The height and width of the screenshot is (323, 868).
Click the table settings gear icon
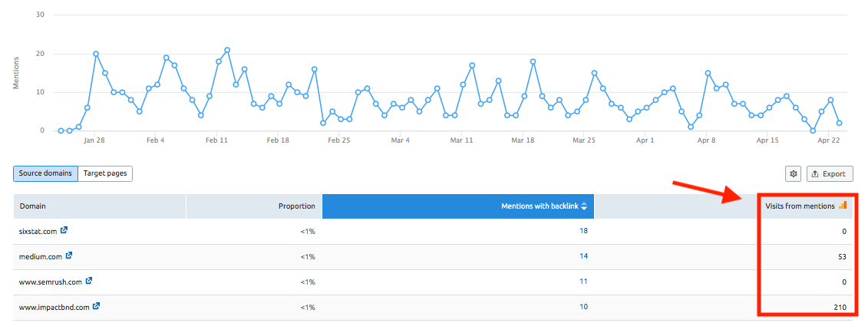793,174
